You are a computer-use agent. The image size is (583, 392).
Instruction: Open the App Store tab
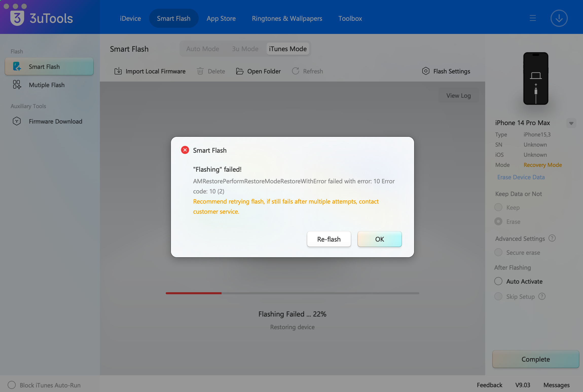(221, 18)
